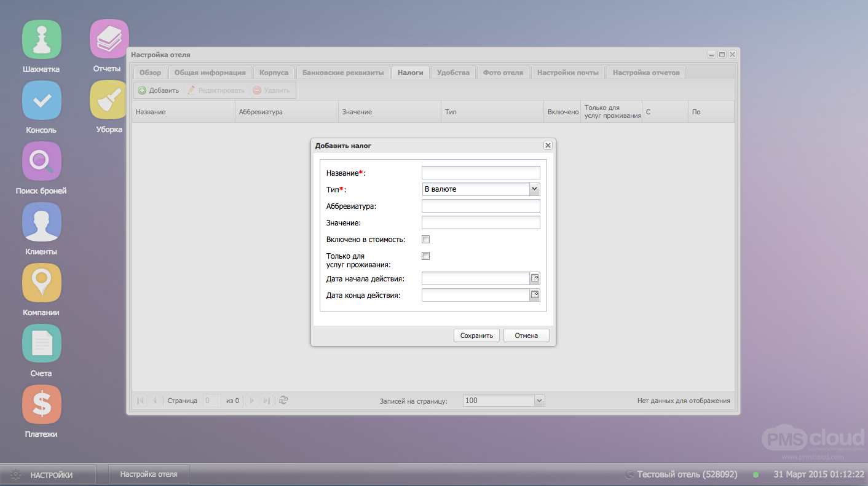Click the calendar icon for Дата начала действия
Image resolution: width=868 pixels, height=486 pixels.
(535, 279)
